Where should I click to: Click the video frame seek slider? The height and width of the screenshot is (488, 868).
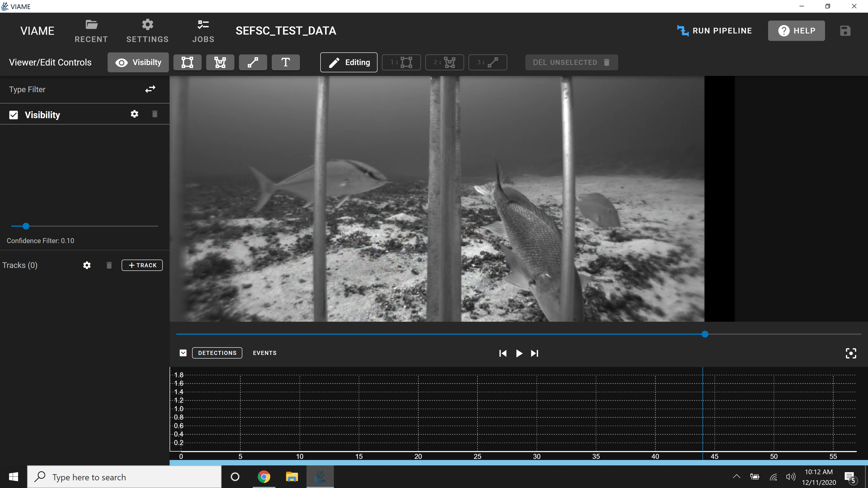point(519,334)
